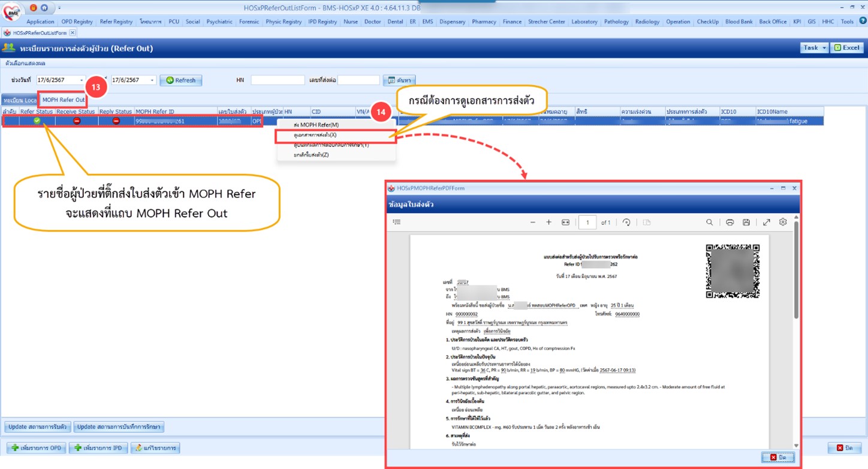Click the ค้นหา search button
868x469 pixels.
[x=399, y=80]
